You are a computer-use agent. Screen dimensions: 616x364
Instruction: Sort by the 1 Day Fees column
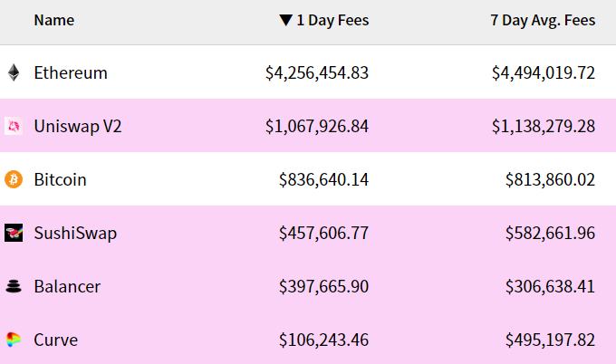pos(332,20)
